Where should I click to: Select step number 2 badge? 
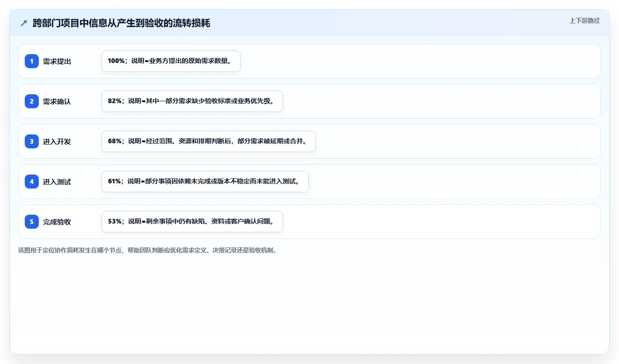[32, 101]
